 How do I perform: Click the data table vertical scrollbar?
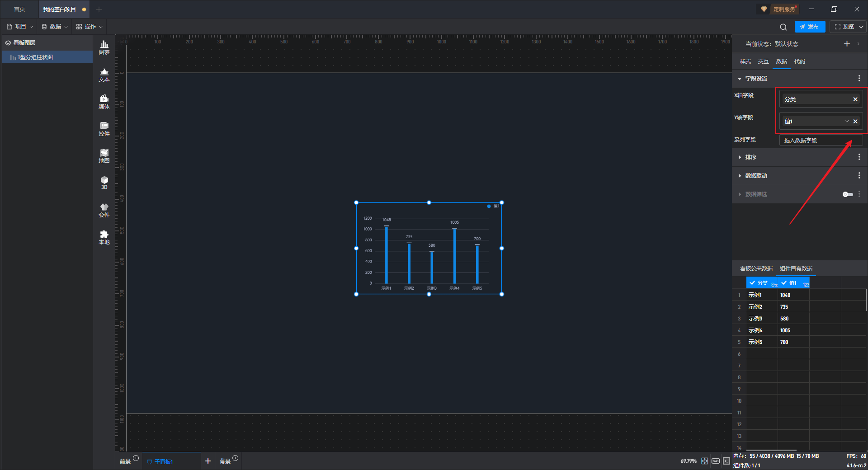click(x=866, y=300)
